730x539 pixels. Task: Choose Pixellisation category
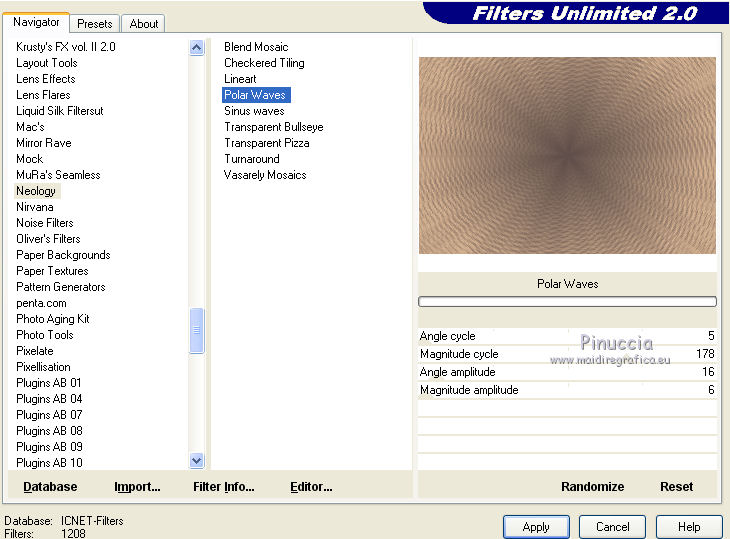click(x=43, y=367)
